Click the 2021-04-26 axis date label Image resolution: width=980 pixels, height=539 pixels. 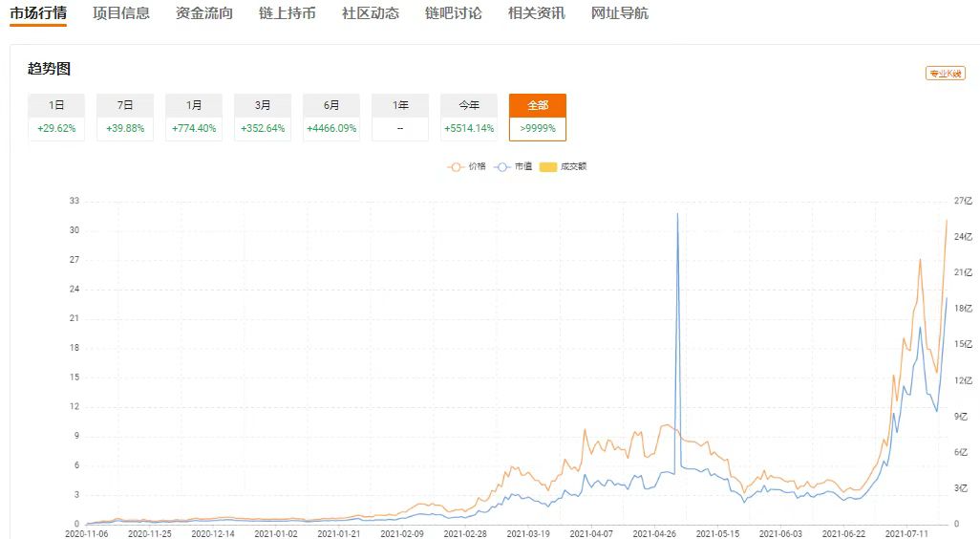654,534
